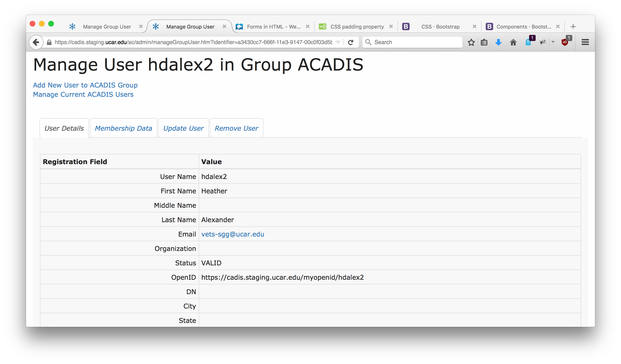
Task: Go to browser home page
Action: click(513, 42)
